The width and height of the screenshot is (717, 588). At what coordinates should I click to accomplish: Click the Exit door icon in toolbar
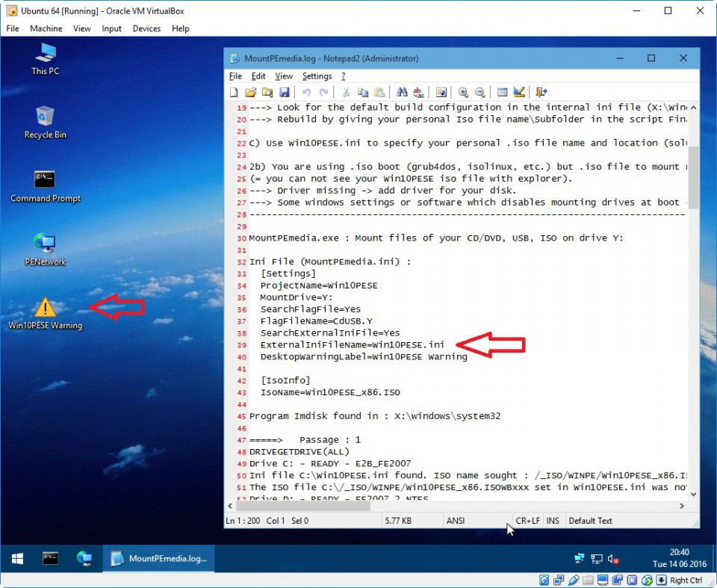click(541, 93)
